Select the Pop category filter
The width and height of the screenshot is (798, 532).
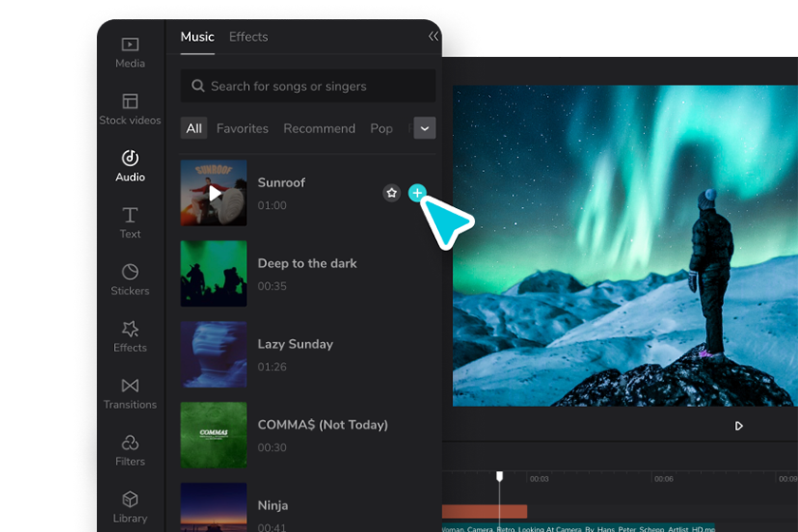tap(381, 128)
